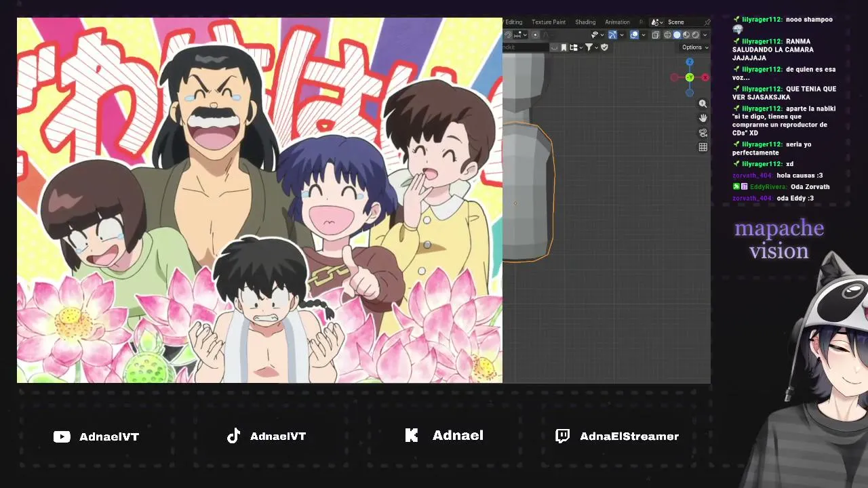
Task: Click the Scene name field
Action: click(x=684, y=22)
